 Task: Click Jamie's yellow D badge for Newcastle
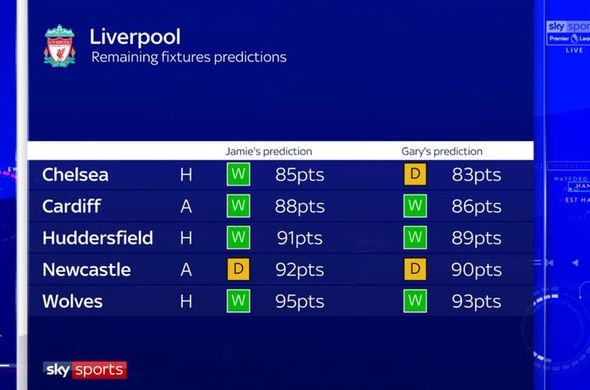point(238,269)
